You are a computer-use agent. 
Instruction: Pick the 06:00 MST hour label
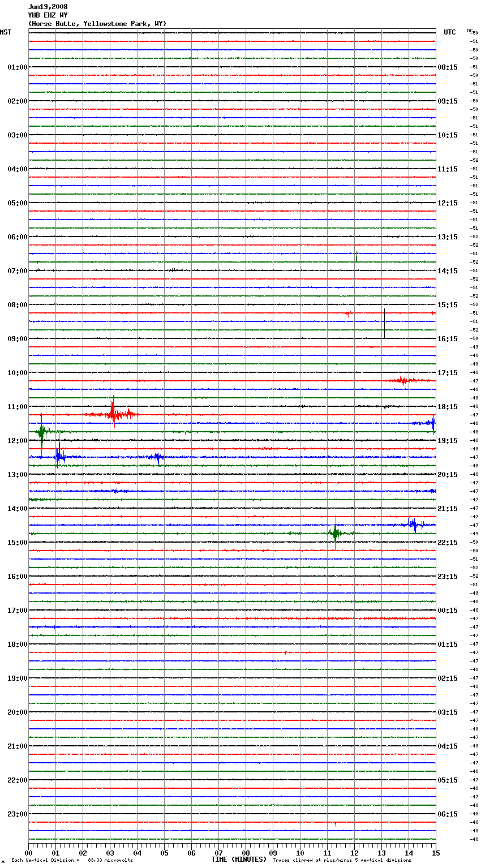(18, 237)
